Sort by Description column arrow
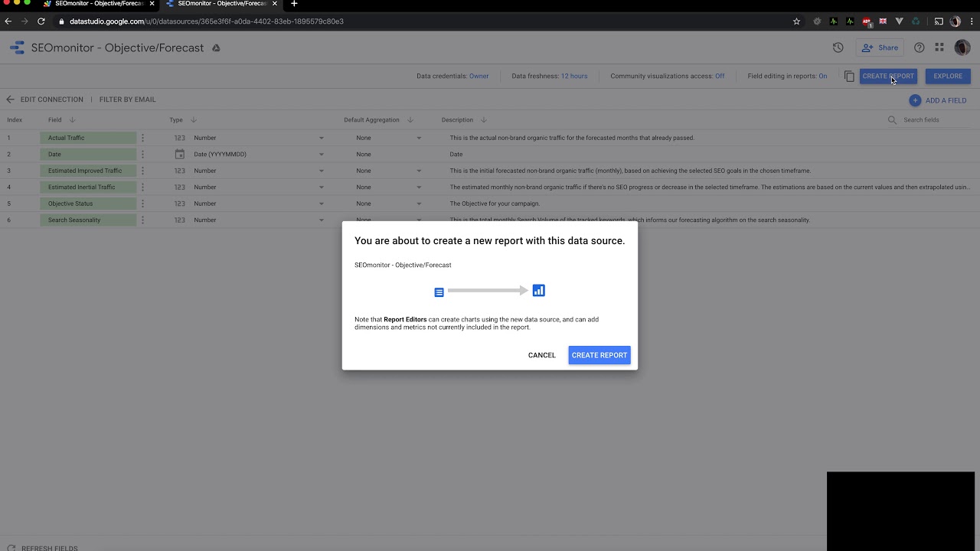The image size is (980, 551). 484,120
